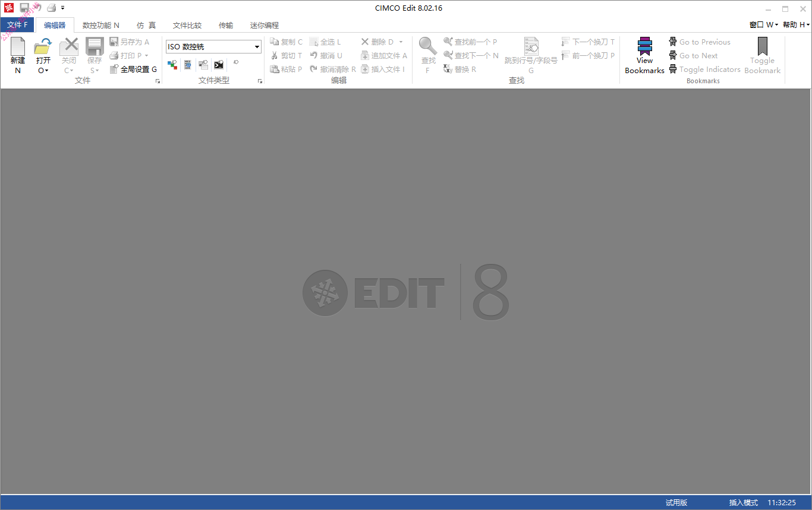This screenshot has height=510, width=812.
Task: Open the 文件类型 group dialog launcher
Action: click(260, 81)
